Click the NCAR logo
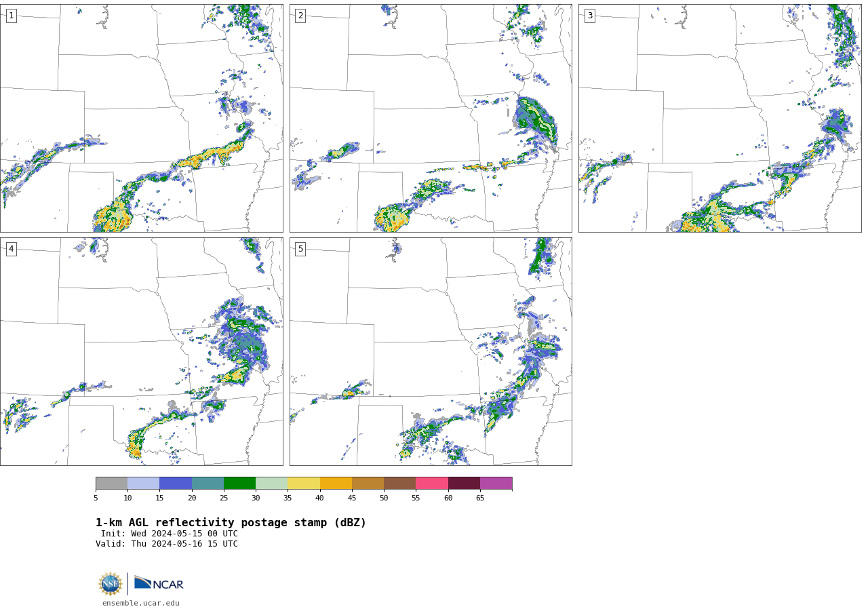868x611 pixels. point(159,583)
